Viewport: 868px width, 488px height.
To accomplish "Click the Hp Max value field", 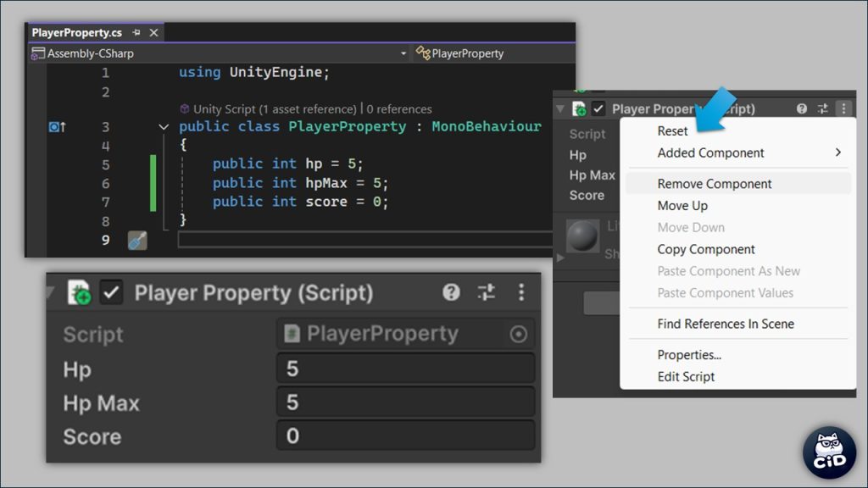I will click(405, 402).
